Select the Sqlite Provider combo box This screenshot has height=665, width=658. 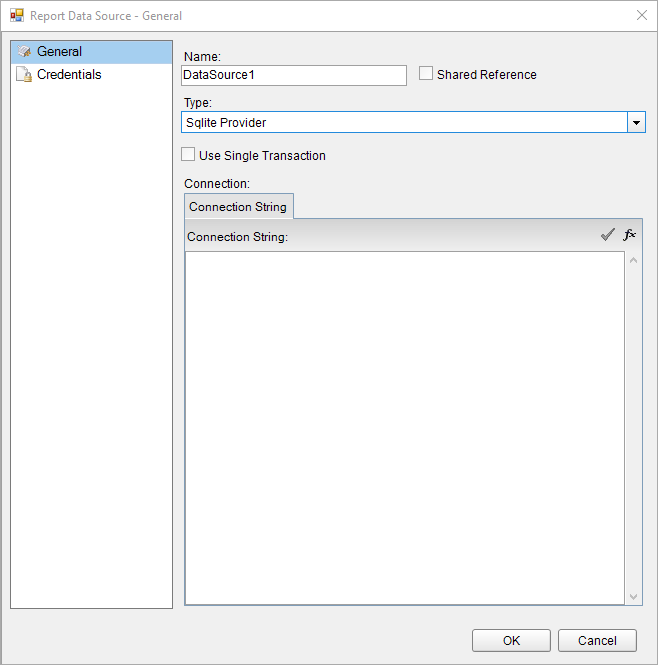(413, 122)
